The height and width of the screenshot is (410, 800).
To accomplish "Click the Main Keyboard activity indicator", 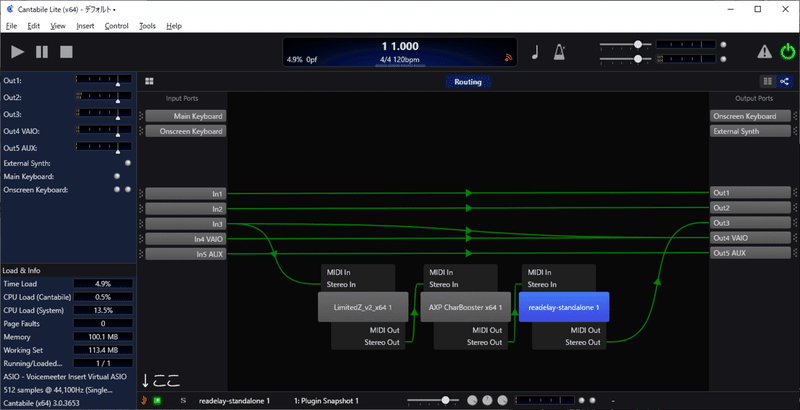I will point(117,176).
